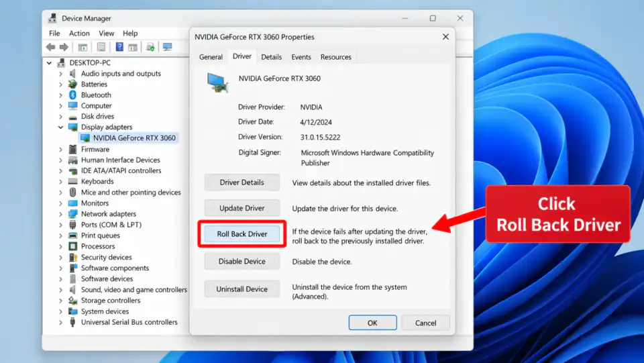Click the Audio inputs and outputs speaker icon

[x=72, y=74]
